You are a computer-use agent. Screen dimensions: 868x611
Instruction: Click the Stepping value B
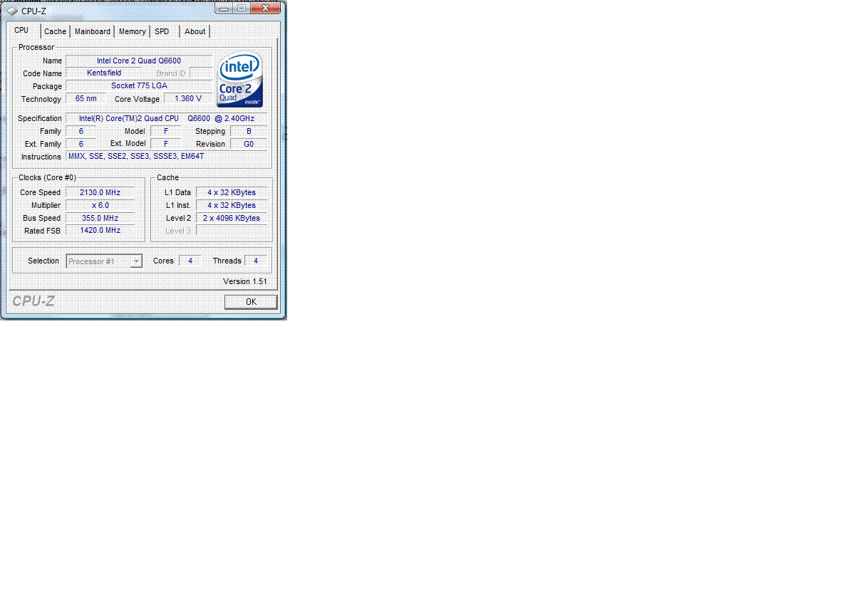(x=249, y=131)
